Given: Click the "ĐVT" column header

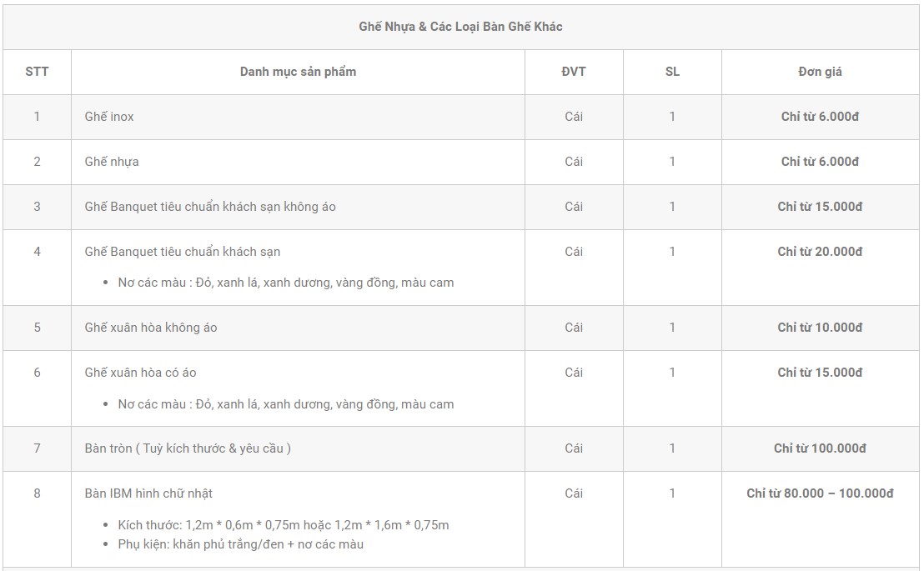Looking at the screenshot, I should [x=574, y=72].
